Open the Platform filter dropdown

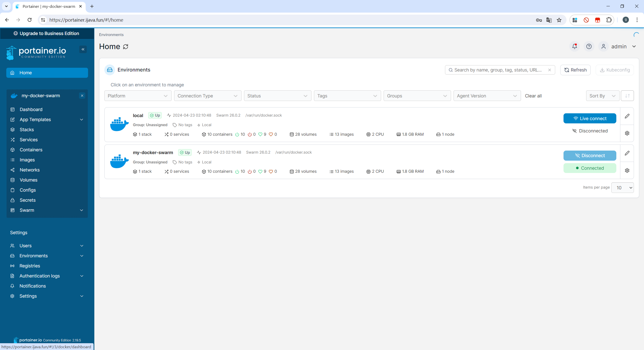tap(138, 96)
